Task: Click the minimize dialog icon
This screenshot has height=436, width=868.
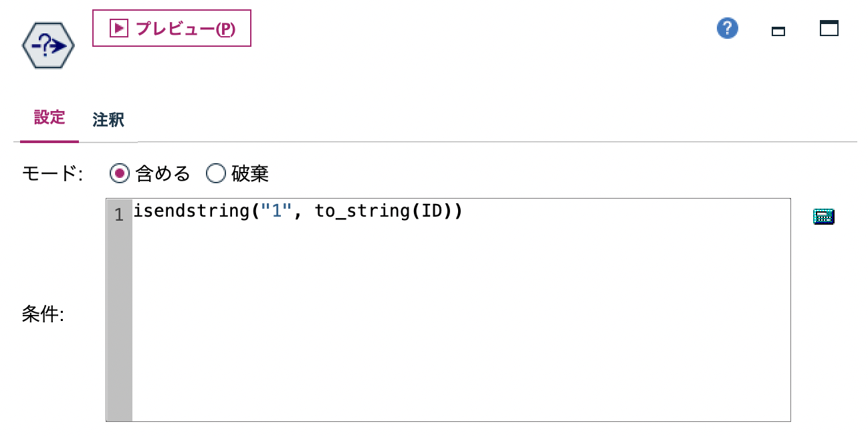Action: tap(778, 31)
